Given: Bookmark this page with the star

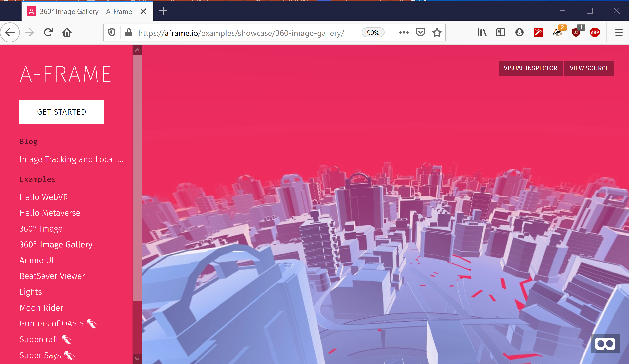Looking at the screenshot, I should tap(437, 32).
